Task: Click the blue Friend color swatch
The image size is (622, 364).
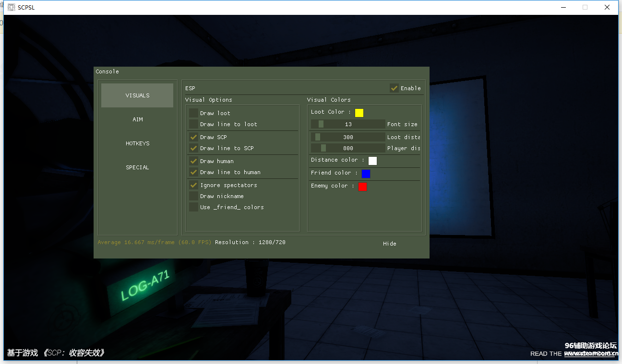Action: 366,174
